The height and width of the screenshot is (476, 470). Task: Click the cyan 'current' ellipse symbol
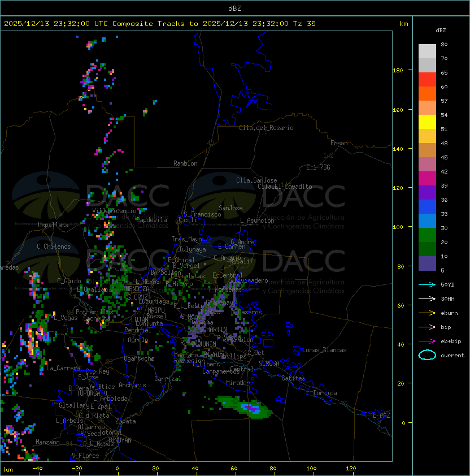[427, 355]
